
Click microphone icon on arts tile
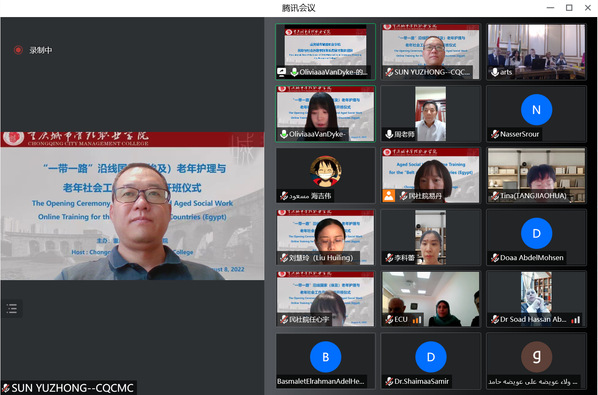(495, 72)
